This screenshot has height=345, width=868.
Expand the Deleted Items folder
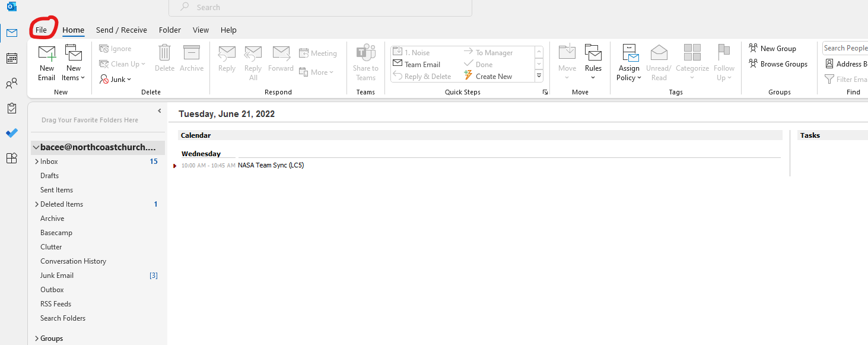pyautogui.click(x=36, y=204)
